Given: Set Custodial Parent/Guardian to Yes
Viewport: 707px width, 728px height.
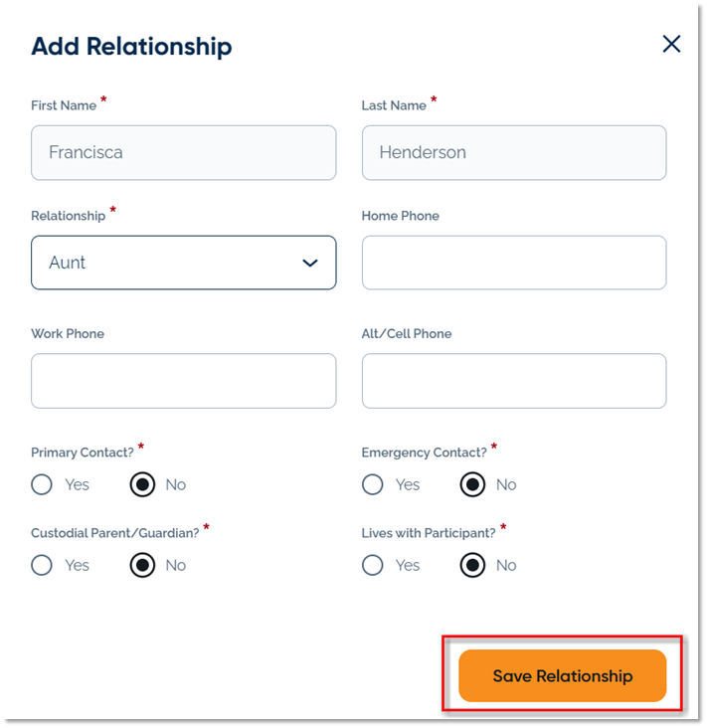Looking at the screenshot, I should [42, 565].
